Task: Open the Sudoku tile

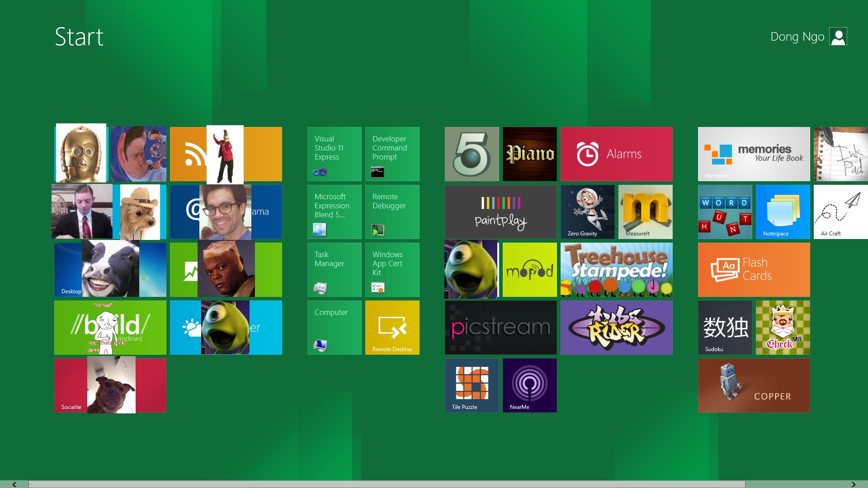Action: tap(725, 328)
